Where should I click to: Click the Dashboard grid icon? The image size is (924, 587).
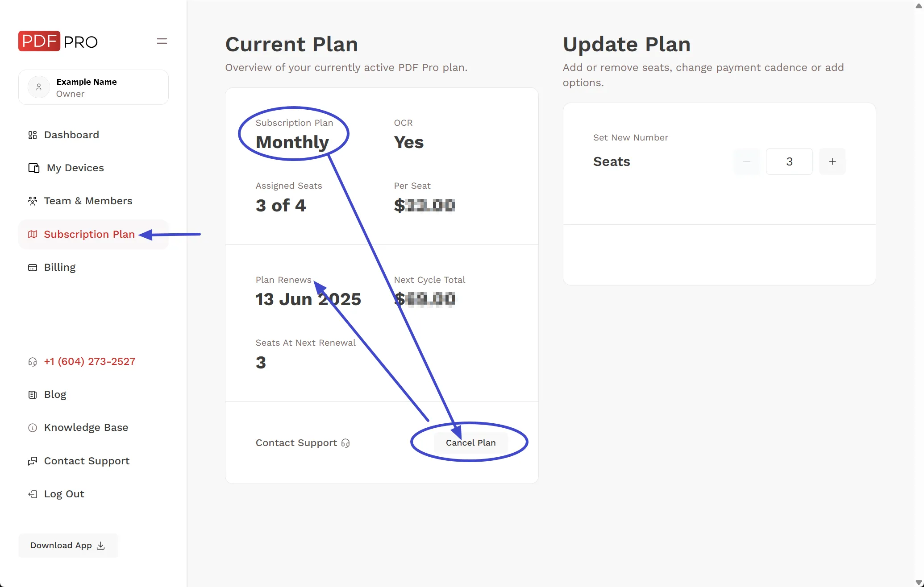(33, 135)
